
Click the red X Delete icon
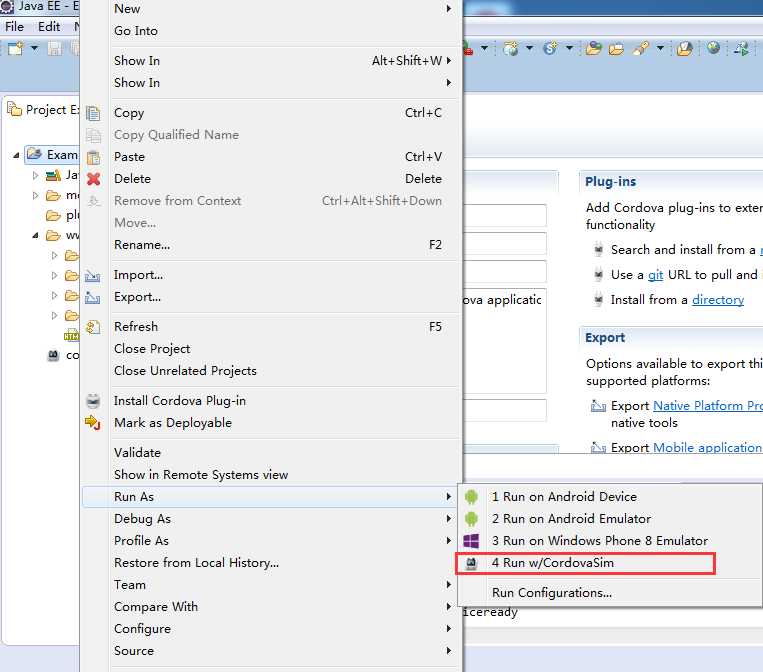click(x=93, y=179)
